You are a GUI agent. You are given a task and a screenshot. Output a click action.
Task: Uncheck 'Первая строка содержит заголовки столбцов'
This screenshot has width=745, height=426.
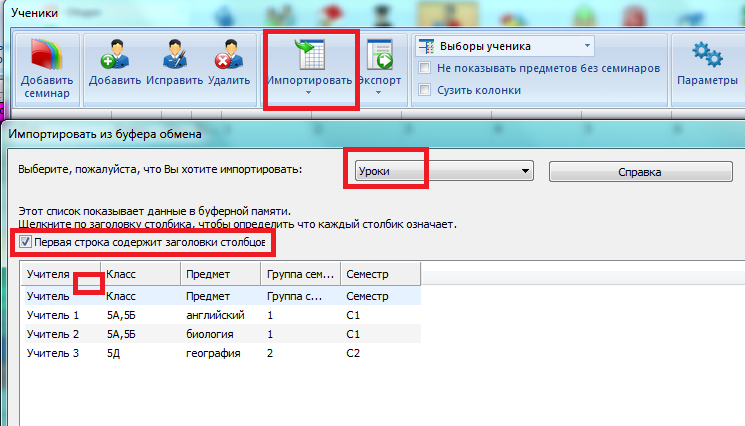pyautogui.click(x=26, y=242)
